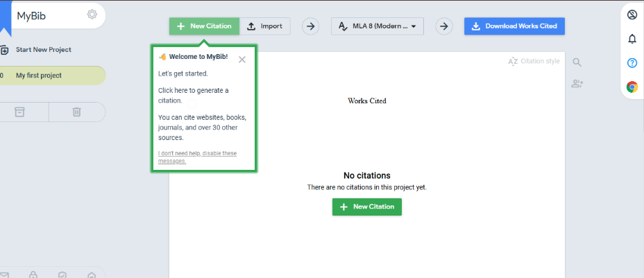
Task: Click "Click here to generate a citation." text
Action: click(x=194, y=95)
